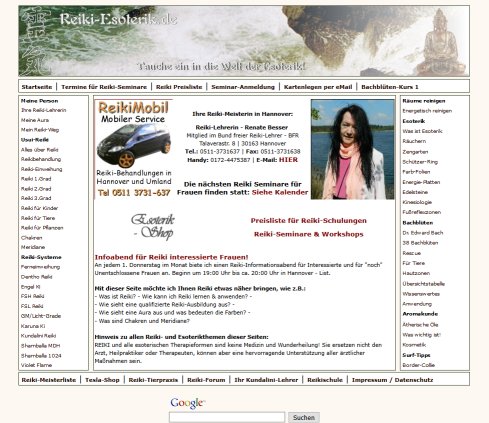The width and height of the screenshot is (489, 423).
Task: Click the Reiki teacher portrait photo
Action: point(352,149)
